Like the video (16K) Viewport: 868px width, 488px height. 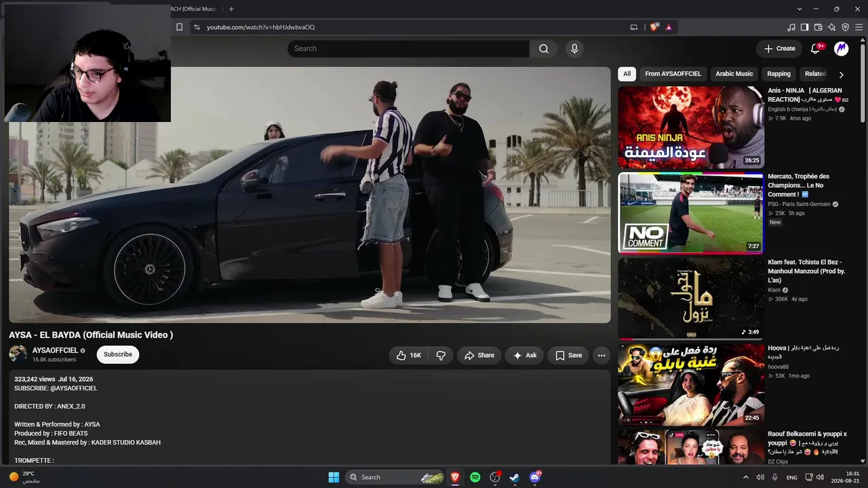pos(409,355)
